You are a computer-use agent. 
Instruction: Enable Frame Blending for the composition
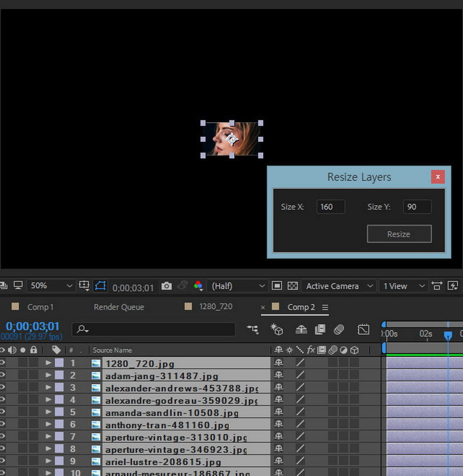click(x=320, y=329)
